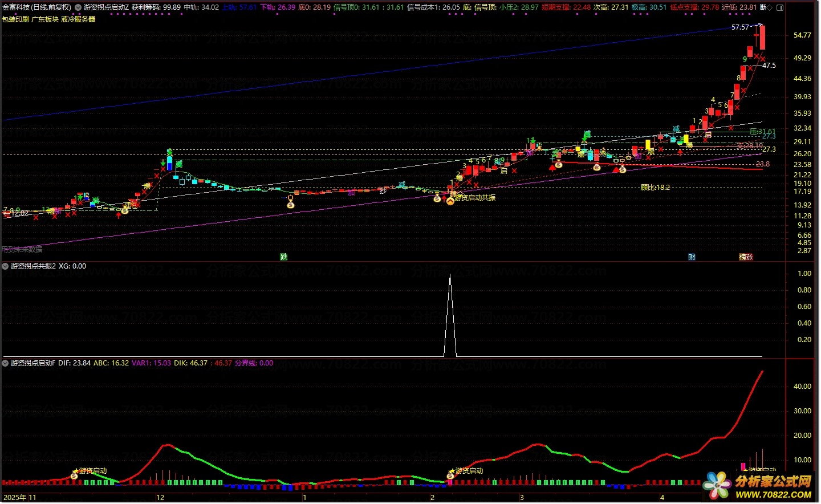
Task: Select the 金富科技(日线.前复权) stock title
Action: pyautogui.click(x=38, y=7)
